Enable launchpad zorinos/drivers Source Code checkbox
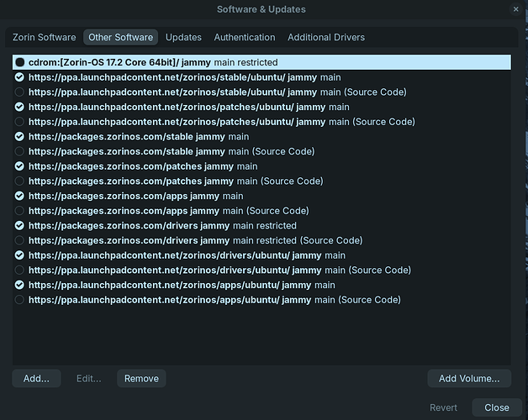 [19, 270]
